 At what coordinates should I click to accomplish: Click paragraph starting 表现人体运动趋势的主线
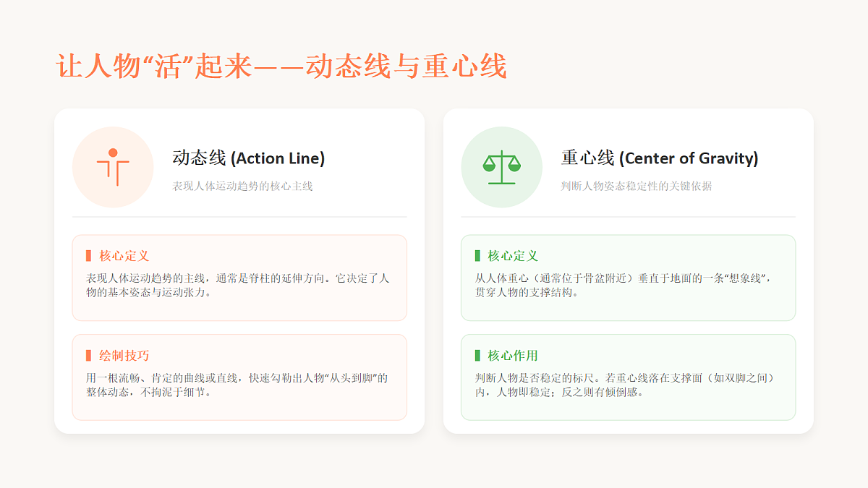click(x=237, y=286)
